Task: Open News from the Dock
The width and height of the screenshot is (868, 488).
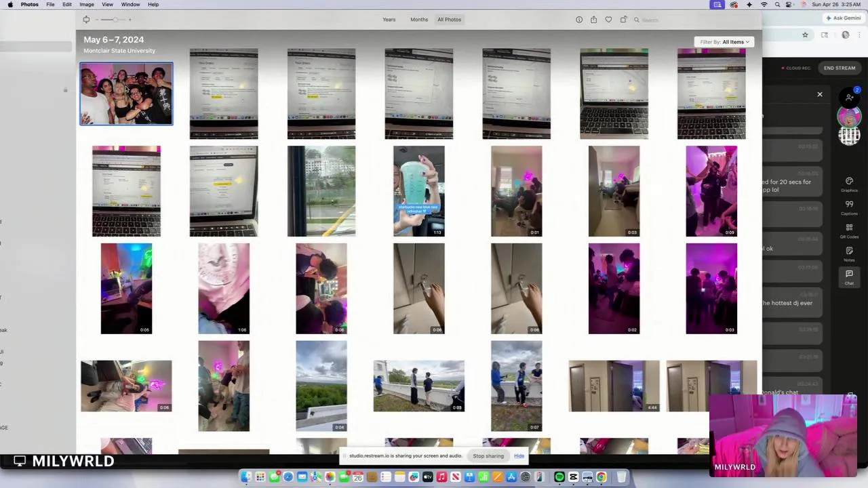Action: 456,477
